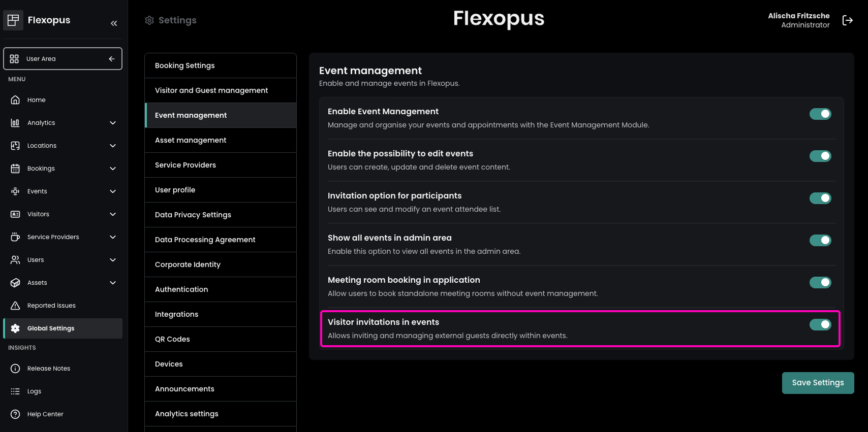
Task: Turn off Visitor invitations in events
Action: tap(820, 325)
